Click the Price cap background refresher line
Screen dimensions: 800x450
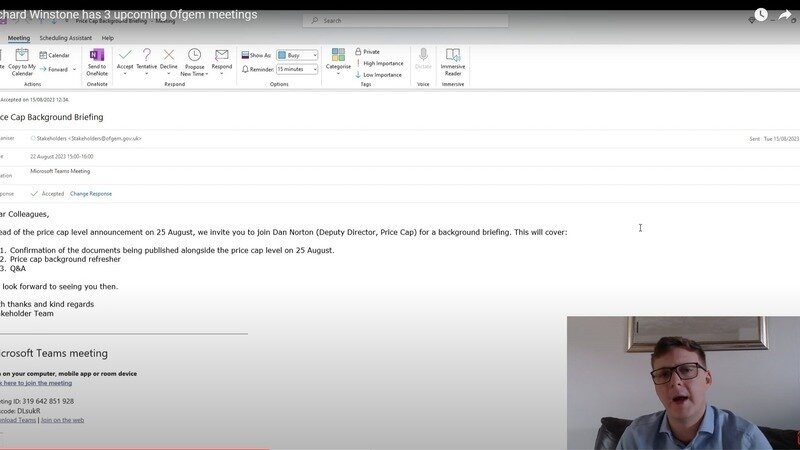(65, 259)
